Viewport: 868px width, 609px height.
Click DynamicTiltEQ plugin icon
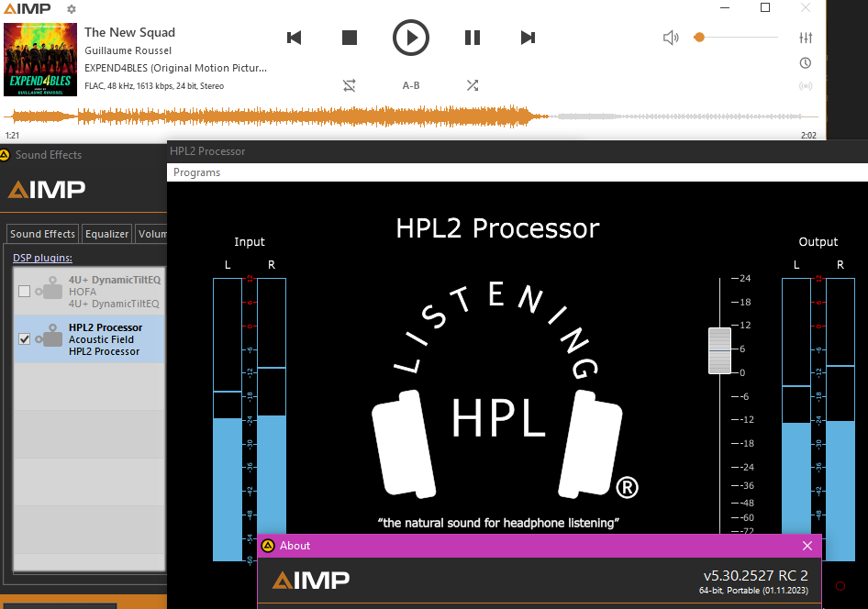pos(50,288)
